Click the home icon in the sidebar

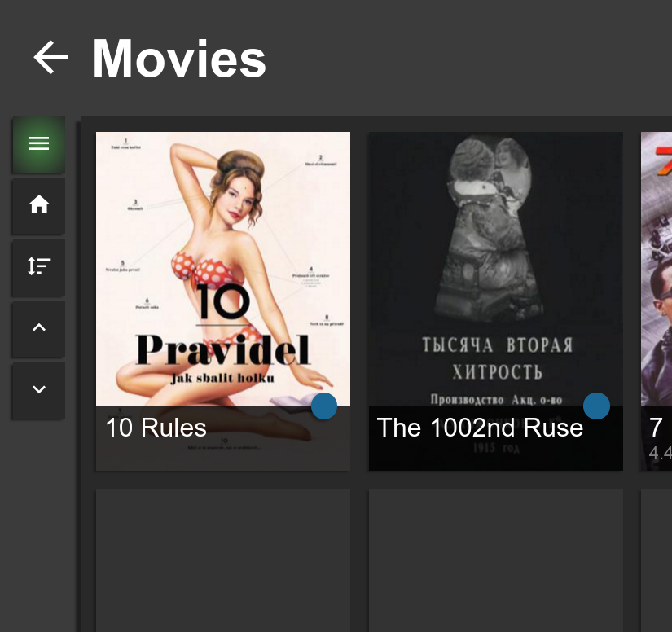38,205
